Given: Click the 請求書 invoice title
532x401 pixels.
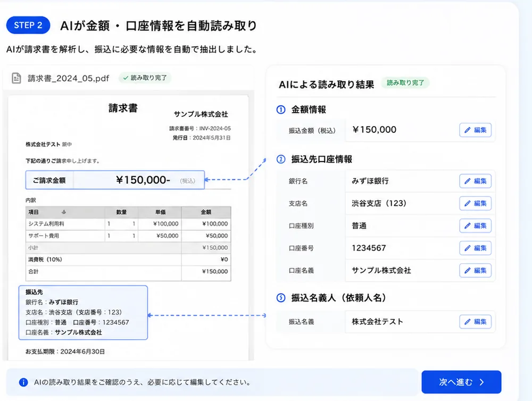Looking at the screenshot, I should click(123, 108).
